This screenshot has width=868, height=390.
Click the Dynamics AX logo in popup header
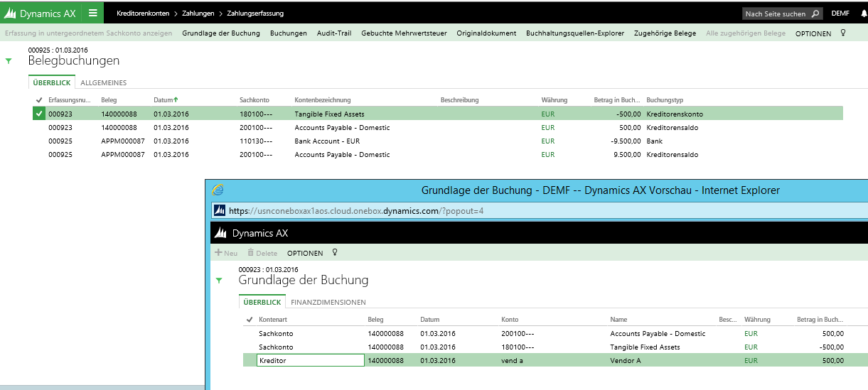[222, 233]
